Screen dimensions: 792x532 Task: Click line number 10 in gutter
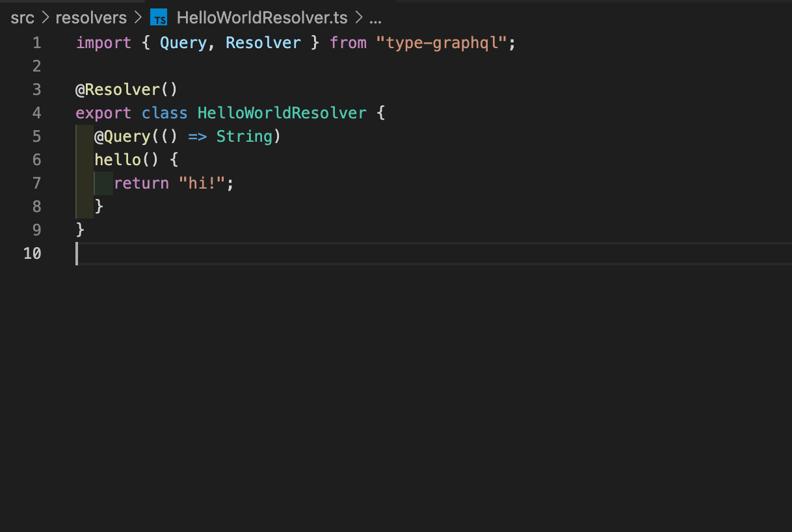coord(32,253)
